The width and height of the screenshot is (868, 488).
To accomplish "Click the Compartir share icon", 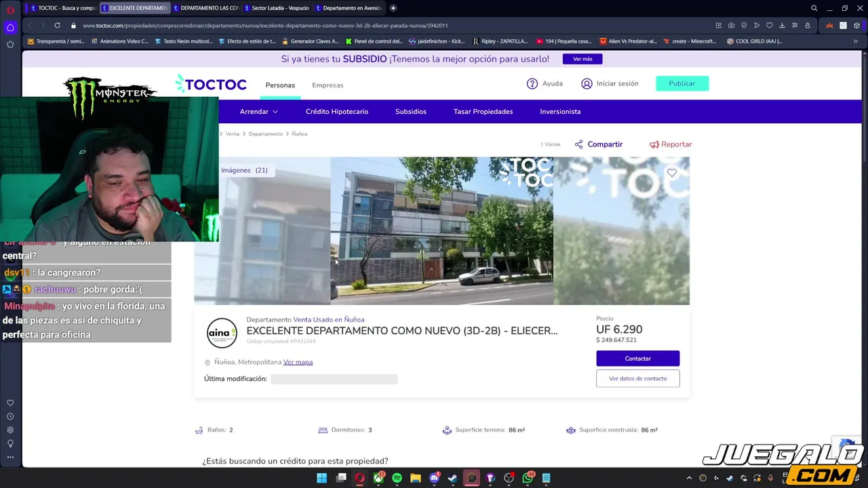I will coord(578,144).
